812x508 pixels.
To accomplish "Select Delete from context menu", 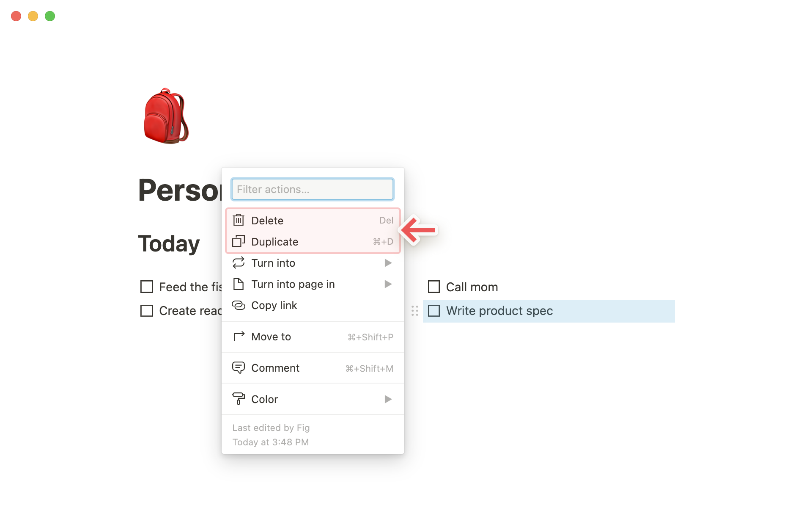I will click(313, 221).
